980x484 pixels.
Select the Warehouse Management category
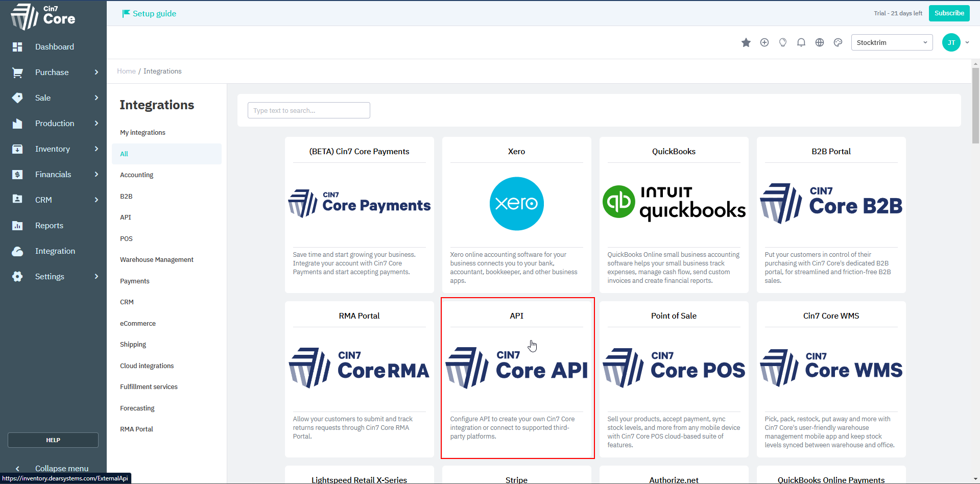(x=156, y=260)
